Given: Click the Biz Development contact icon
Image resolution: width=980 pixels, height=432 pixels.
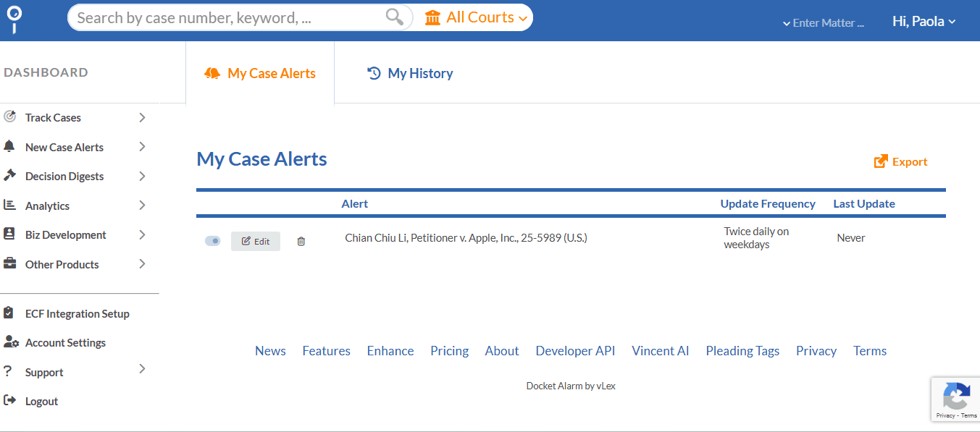Looking at the screenshot, I should pos(9,234).
